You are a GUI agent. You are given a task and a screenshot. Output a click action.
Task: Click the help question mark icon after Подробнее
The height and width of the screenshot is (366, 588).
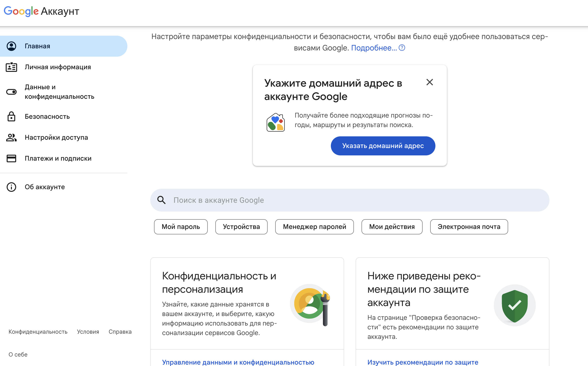point(402,48)
